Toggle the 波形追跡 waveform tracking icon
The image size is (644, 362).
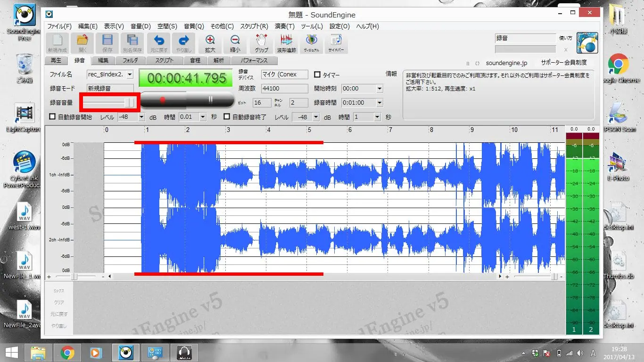tap(287, 43)
